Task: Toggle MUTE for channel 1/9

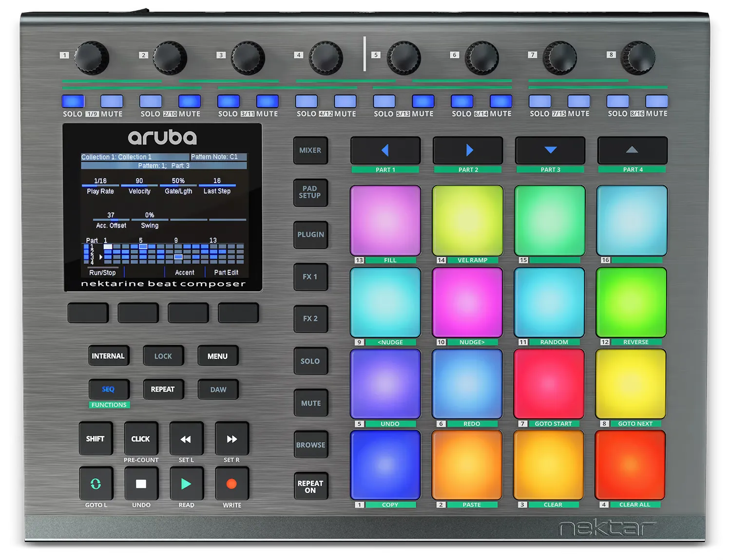Action: [112, 101]
